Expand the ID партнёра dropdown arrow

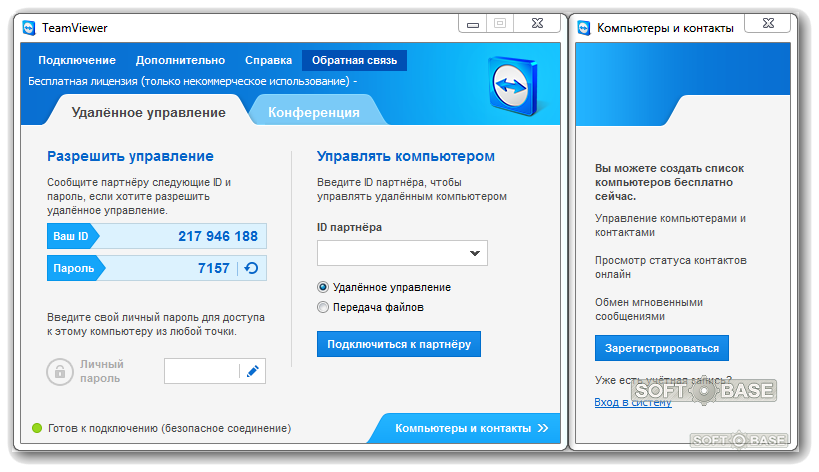coord(475,253)
